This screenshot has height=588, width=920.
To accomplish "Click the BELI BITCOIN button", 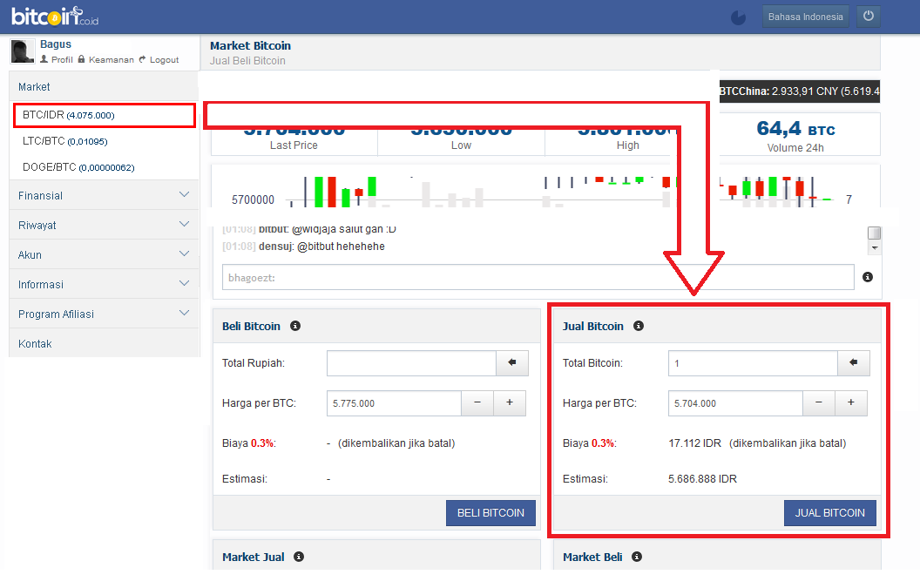I will pos(490,513).
